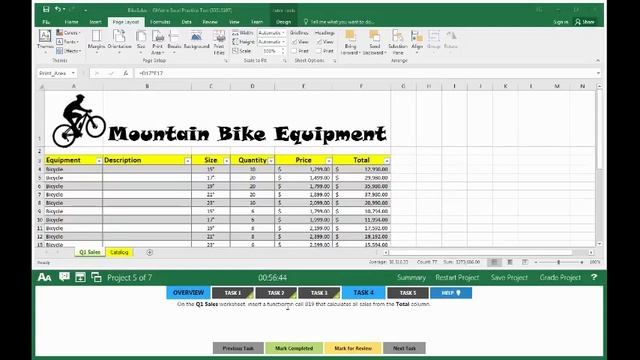
Task: Open the Breaks menu
Action: (174, 41)
